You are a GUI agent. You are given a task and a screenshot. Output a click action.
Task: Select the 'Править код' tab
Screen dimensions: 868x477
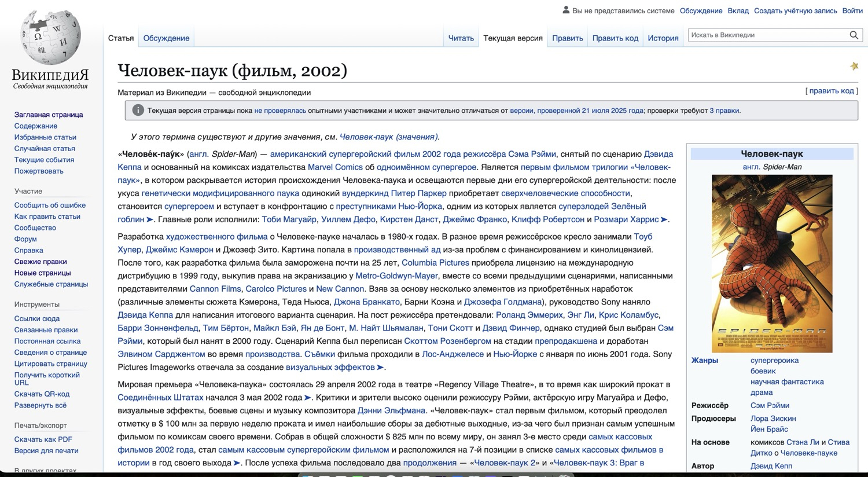[615, 38]
